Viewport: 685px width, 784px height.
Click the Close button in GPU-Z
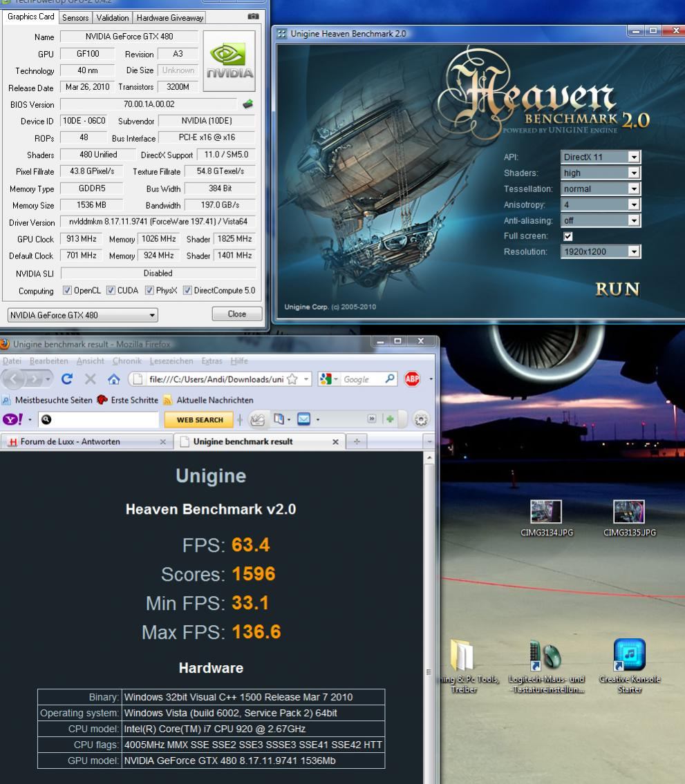coord(236,314)
